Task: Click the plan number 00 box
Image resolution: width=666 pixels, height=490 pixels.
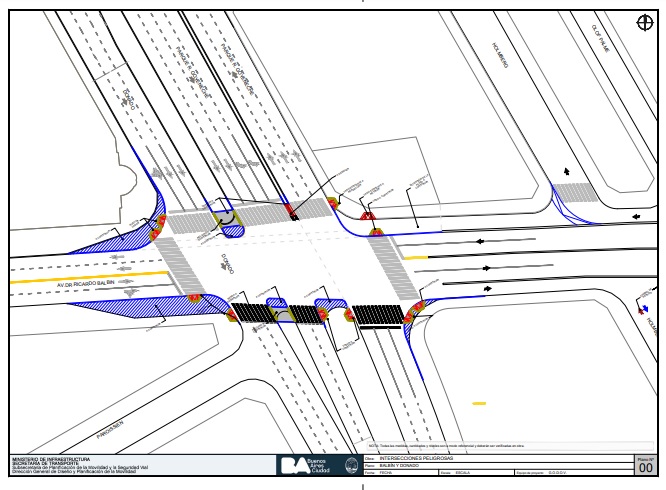Action: (x=645, y=468)
